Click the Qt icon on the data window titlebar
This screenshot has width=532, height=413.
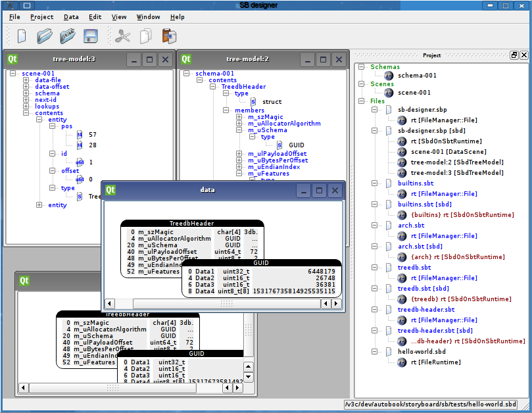(x=110, y=190)
